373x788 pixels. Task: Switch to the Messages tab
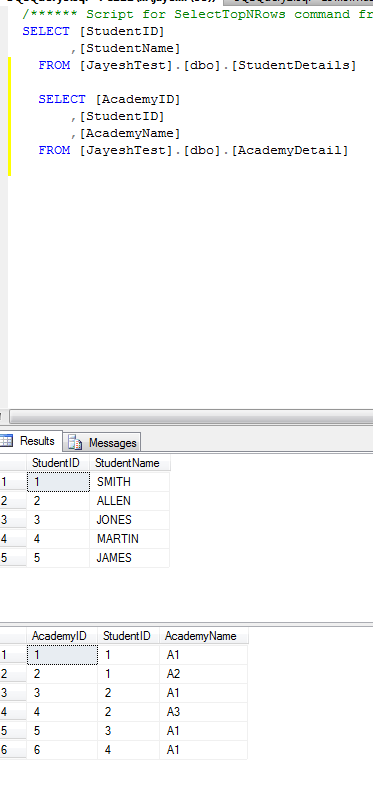pyautogui.click(x=103, y=442)
